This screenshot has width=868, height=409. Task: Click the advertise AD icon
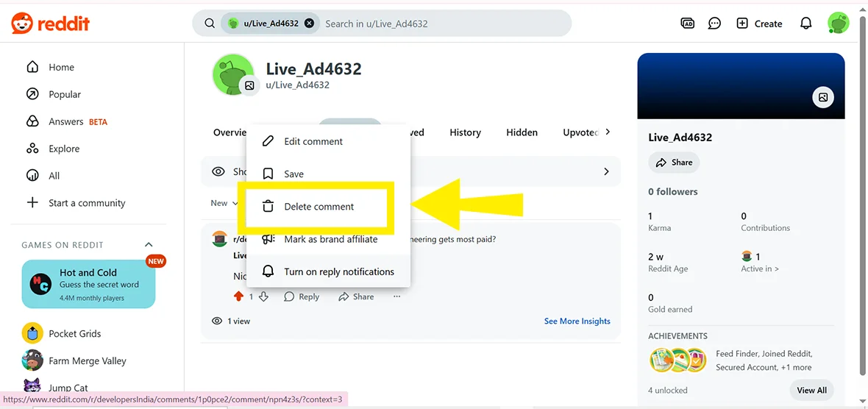tap(687, 24)
